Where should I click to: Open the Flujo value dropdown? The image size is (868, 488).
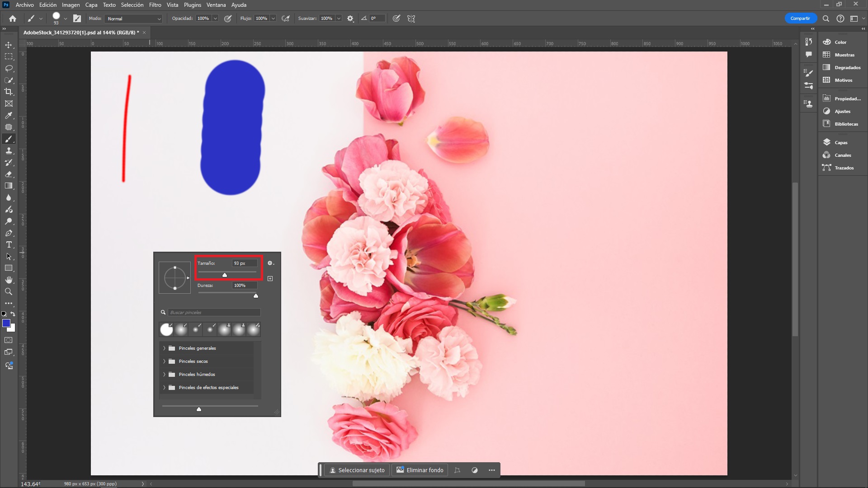274,19
